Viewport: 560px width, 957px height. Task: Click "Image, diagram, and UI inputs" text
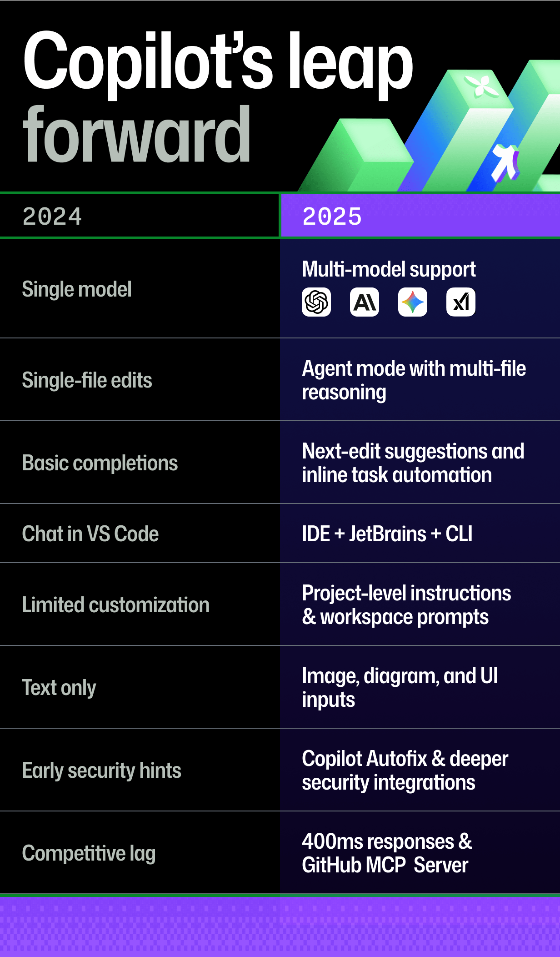click(x=400, y=688)
